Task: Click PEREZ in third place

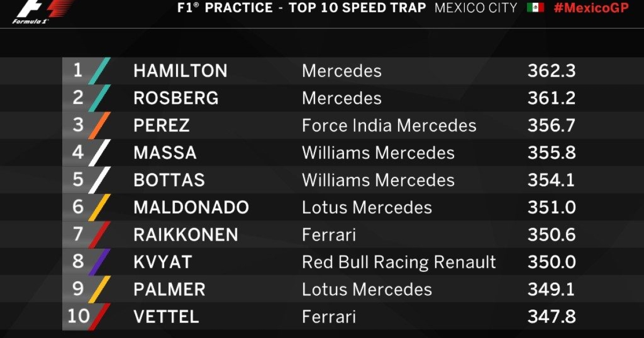Action: 162,126
